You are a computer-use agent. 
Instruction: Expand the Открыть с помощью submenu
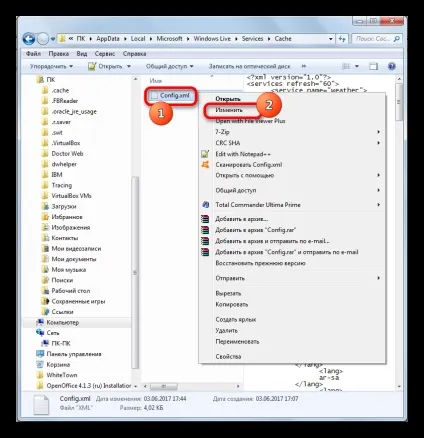[x=379, y=175]
